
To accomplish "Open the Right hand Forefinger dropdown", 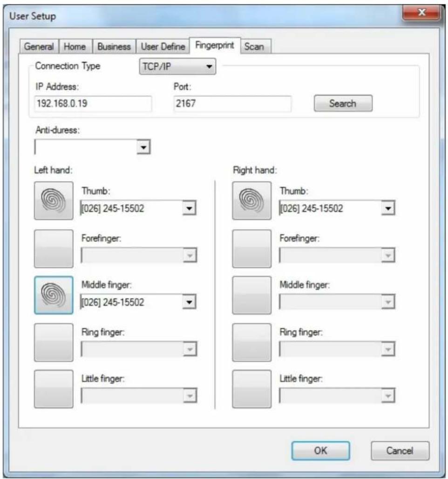I will [x=388, y=256].
